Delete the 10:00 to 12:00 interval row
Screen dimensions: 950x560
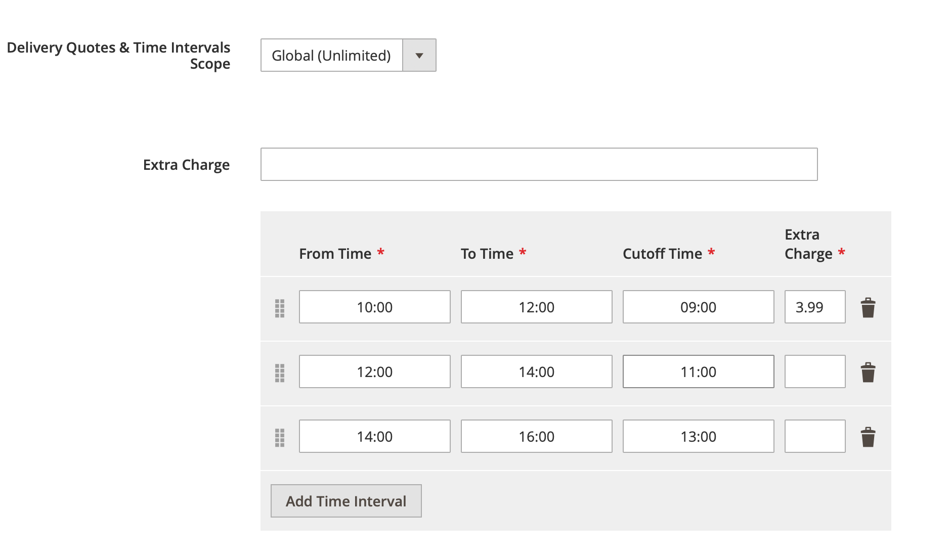[868, 307]
